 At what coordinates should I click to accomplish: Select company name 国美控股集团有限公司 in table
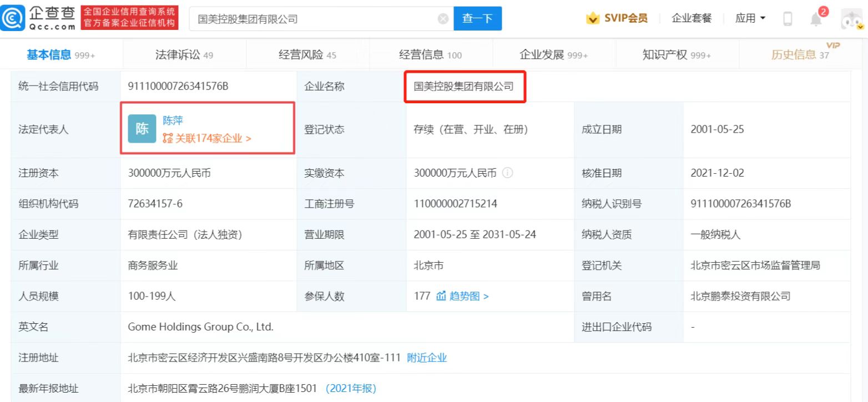pos(464,87)
